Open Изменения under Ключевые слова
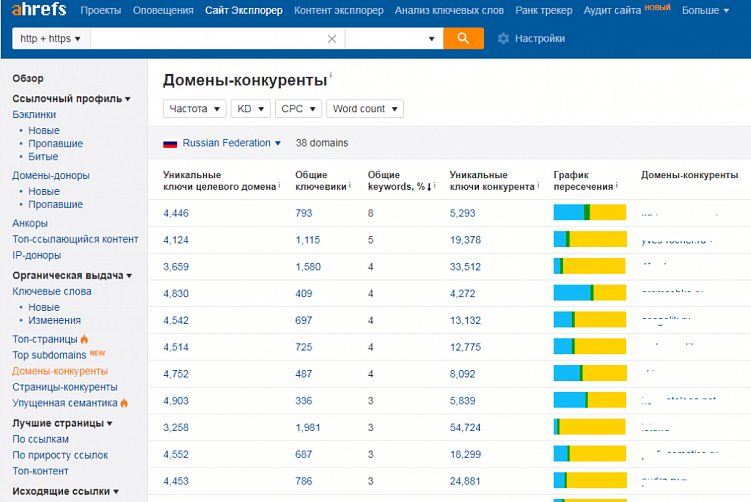 click(54, 320)
